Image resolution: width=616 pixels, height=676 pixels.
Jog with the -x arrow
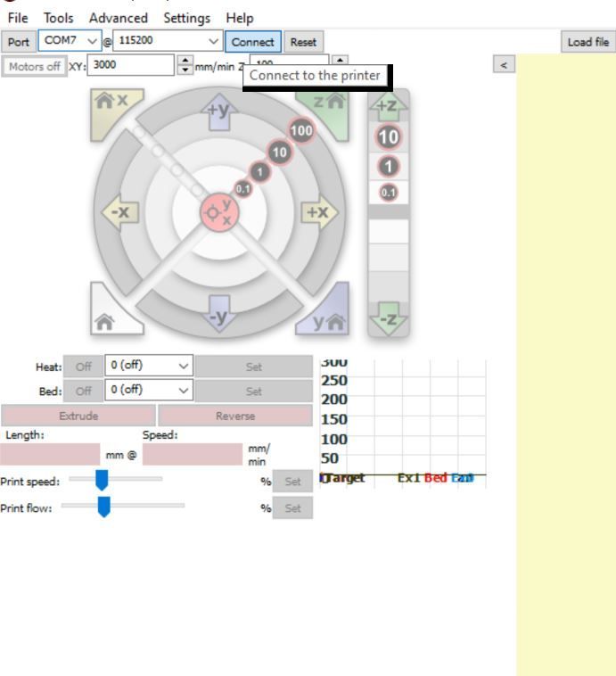coord(119,211)
